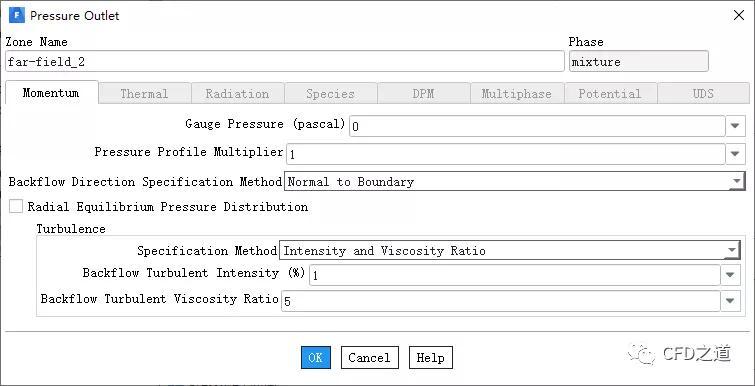The image size is (755, 386).
Task: Open the Help button
Action: tap(430, 358)
